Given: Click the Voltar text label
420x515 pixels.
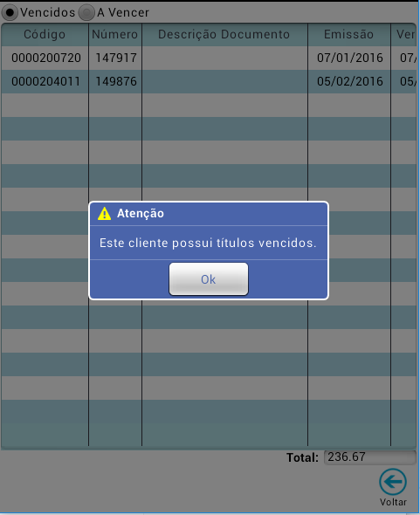Looking at the screenshot, I should click(394, 502).
